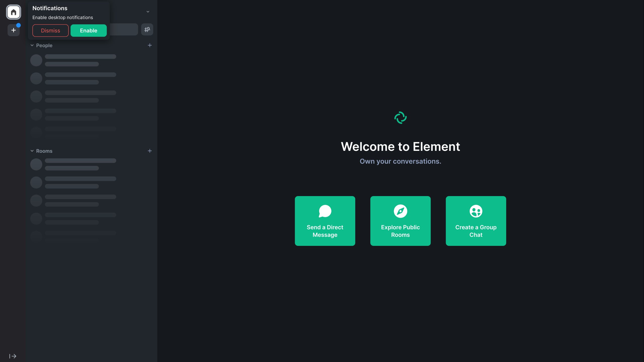Open Explore Public Rooms
Viewport: 644px width, 362px height.
point(400,221)
